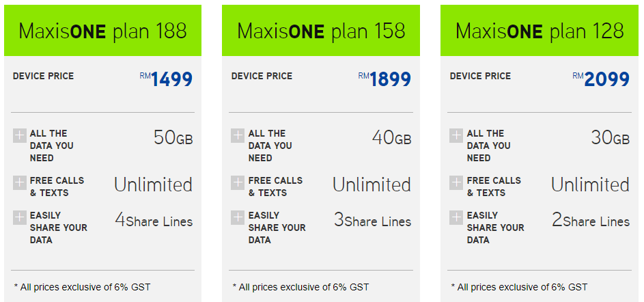Click Unlimited calls text in plan 158
The image size is (644, 302).
(x=372, y=184)
